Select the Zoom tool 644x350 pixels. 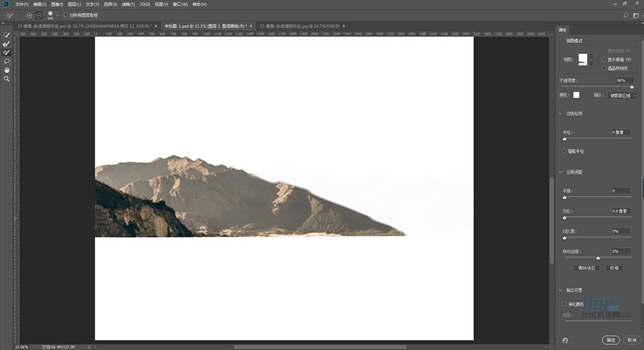(7, 78)
